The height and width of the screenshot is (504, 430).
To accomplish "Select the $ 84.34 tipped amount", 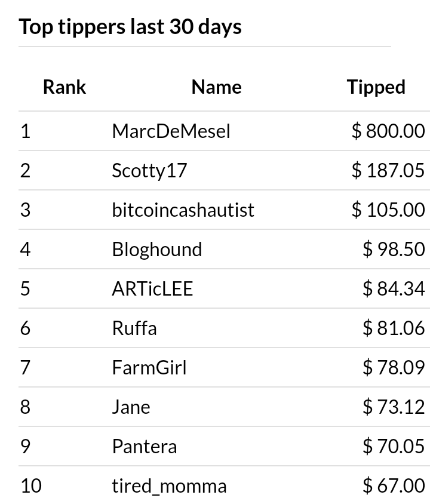I will pyautogui.click(x=394, y=288).
